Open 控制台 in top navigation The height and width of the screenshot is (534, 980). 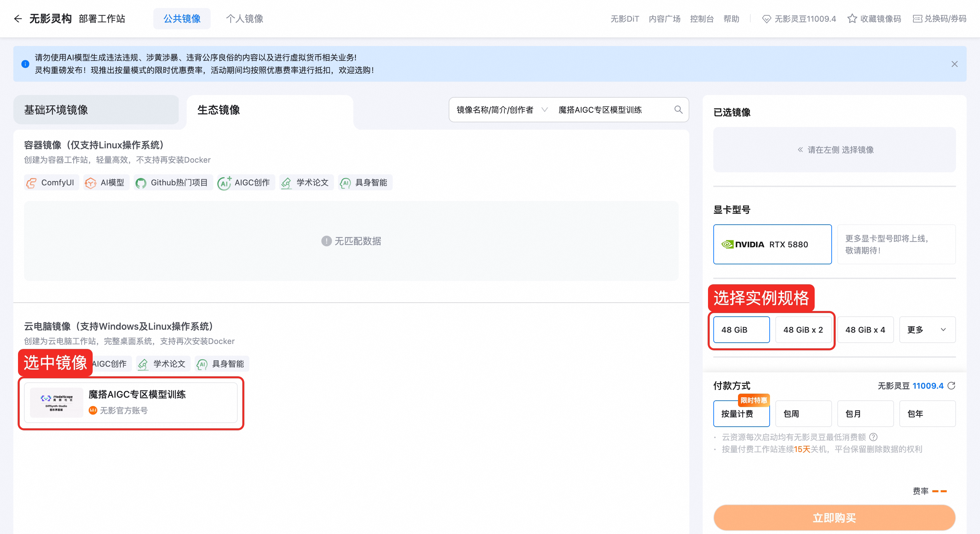[702, 19]
